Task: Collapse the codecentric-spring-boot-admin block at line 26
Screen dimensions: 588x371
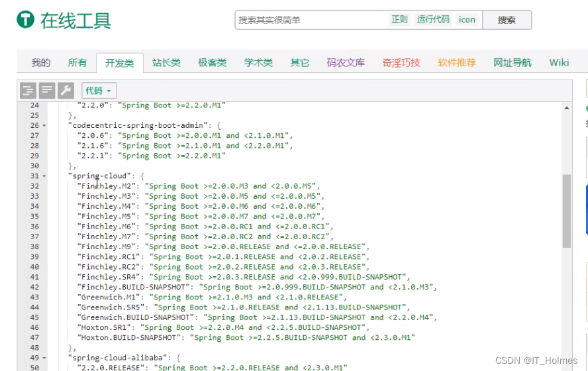Action: tap(44, 126)
